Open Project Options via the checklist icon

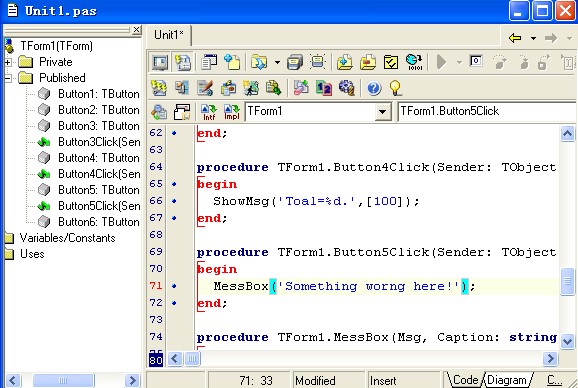(x=391, y=62)
